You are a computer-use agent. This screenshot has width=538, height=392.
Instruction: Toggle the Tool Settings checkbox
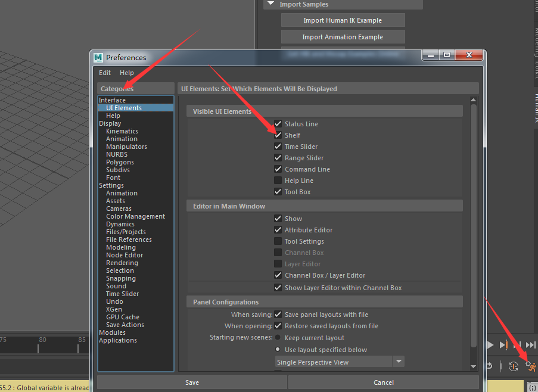pos(278,241)
